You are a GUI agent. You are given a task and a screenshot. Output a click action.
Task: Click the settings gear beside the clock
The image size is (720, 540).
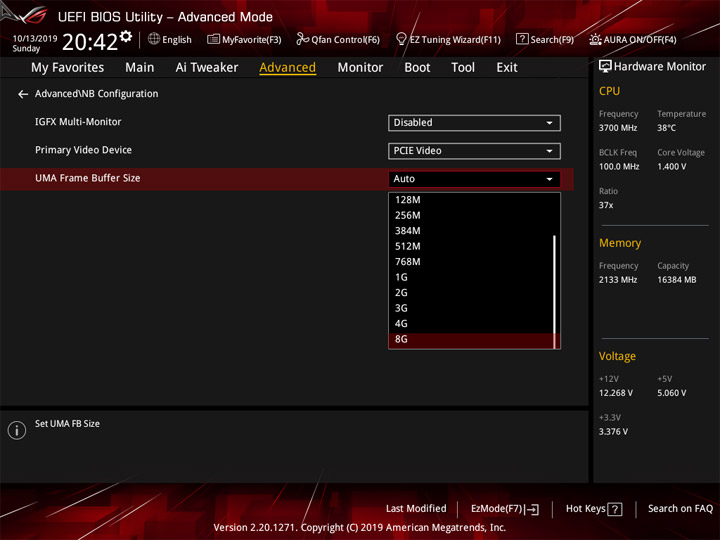126,36
